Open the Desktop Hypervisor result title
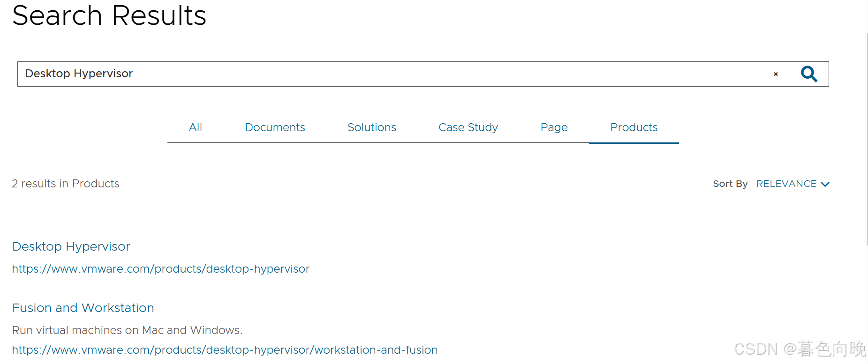The width and height of the screenshot is (868, 364). (71, 246)
